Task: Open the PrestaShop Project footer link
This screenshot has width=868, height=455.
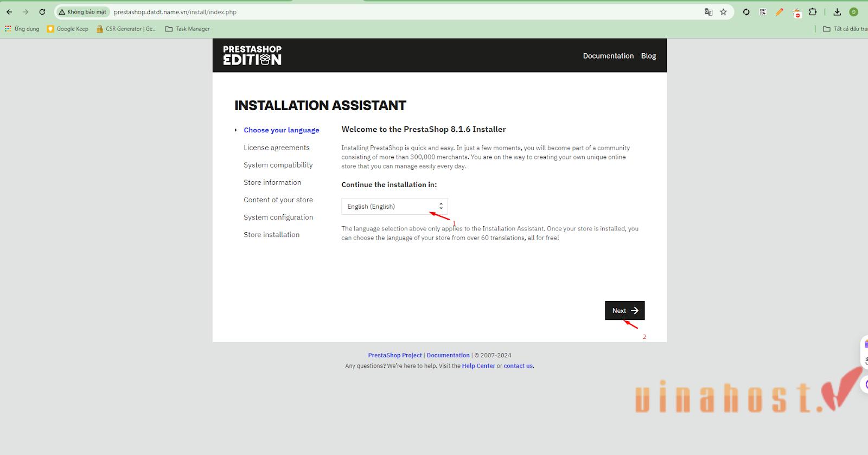Action: click(395, 355)
